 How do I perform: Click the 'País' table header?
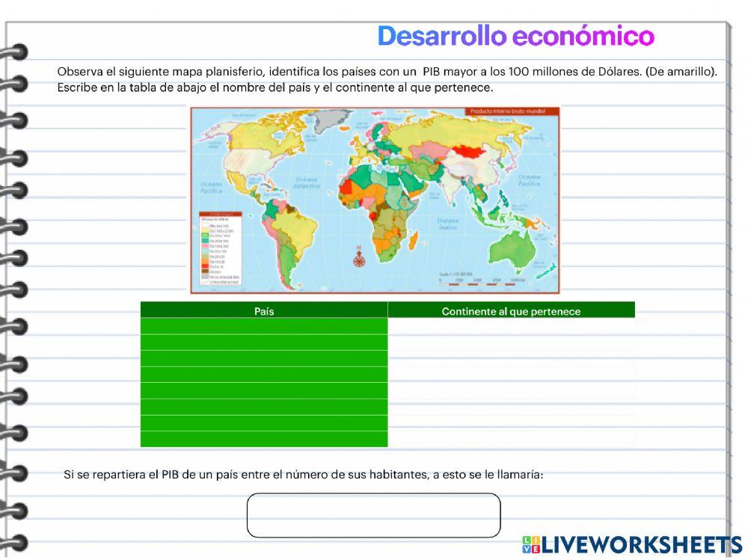coord(264,311)
